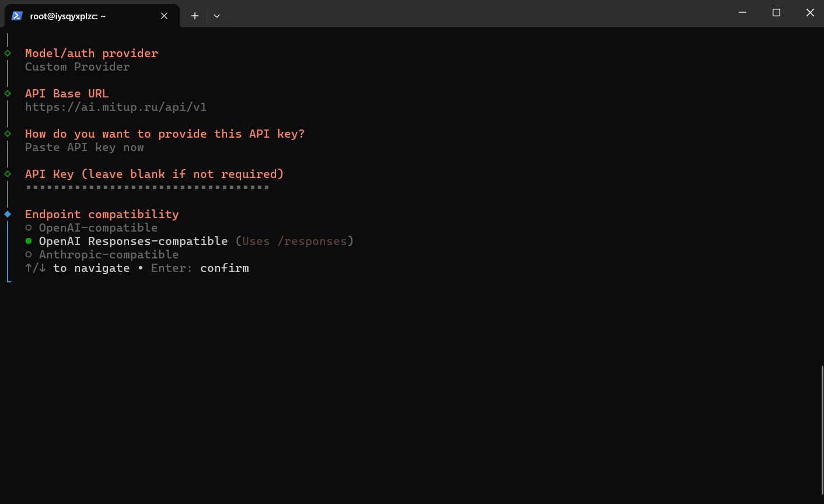Close the terminal window
The height and width of the screenshot is (504, 824).
click(x=810, y=12)
